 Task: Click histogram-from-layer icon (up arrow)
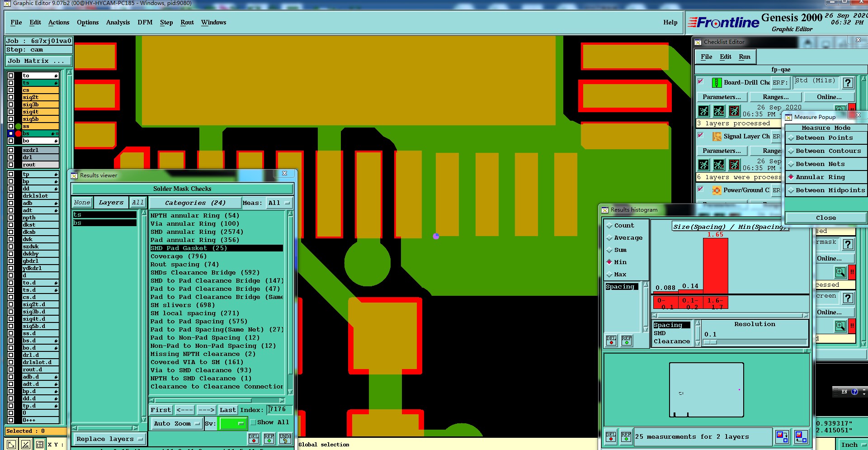click(x=801, y=436)
